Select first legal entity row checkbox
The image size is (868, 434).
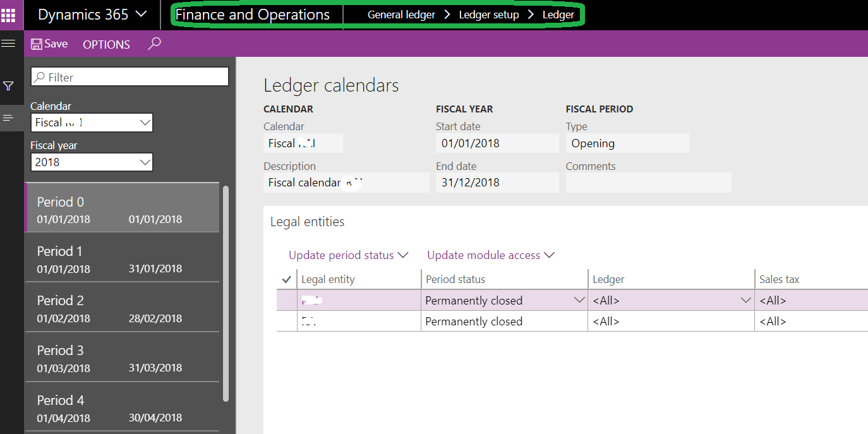click(286, 301)
